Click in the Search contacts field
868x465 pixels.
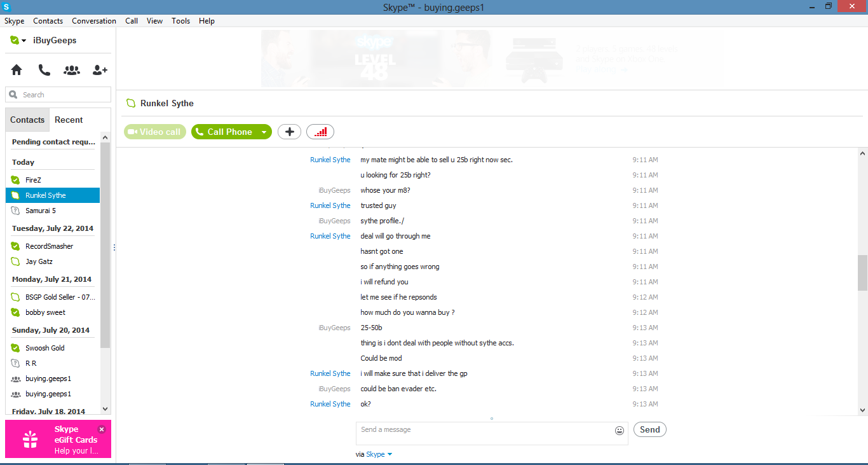[58, 95]
